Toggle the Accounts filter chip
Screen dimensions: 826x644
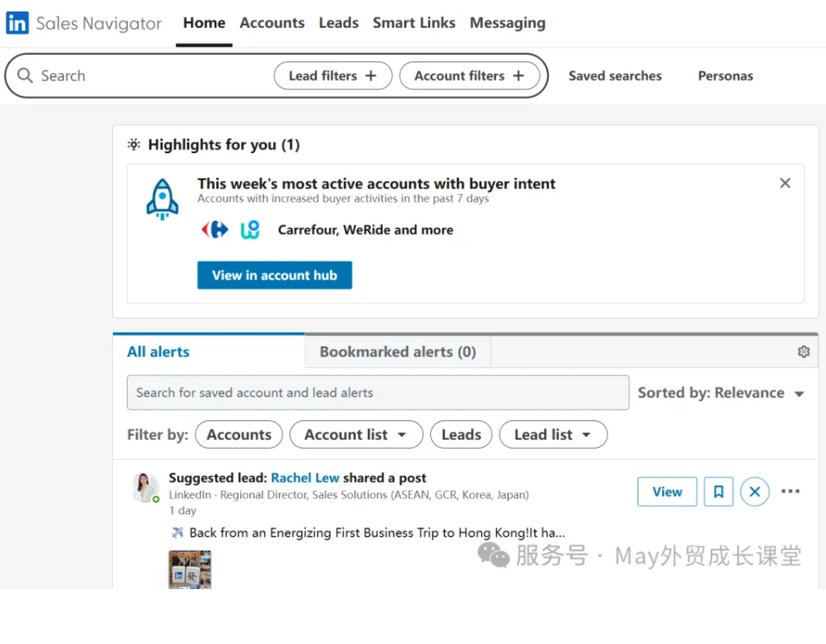coord(238,435)
